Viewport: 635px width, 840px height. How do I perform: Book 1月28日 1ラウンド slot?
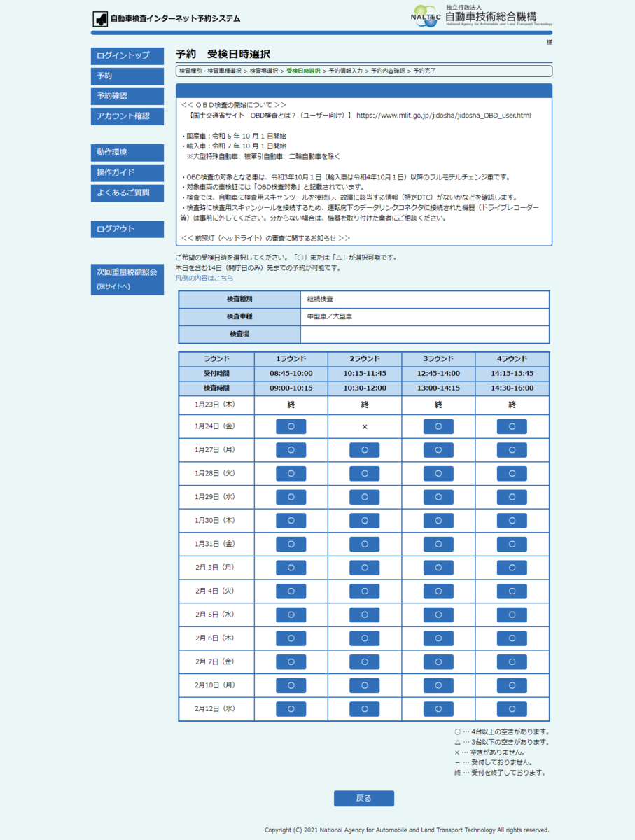click(291, 474)
